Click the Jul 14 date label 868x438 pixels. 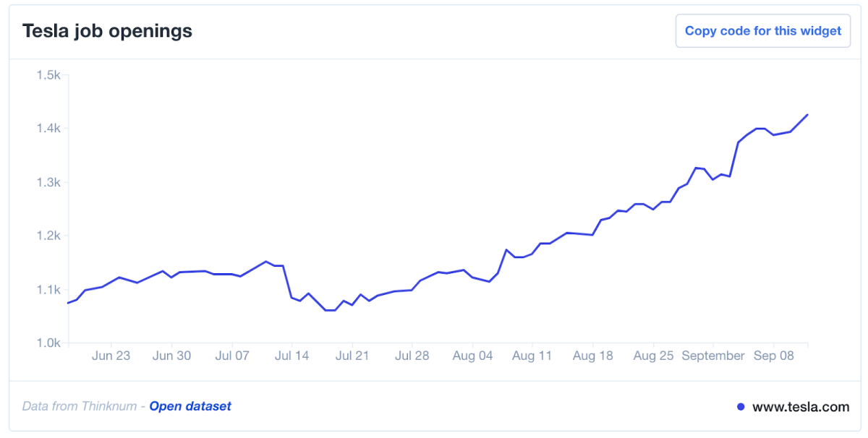[x=292, y=356]
